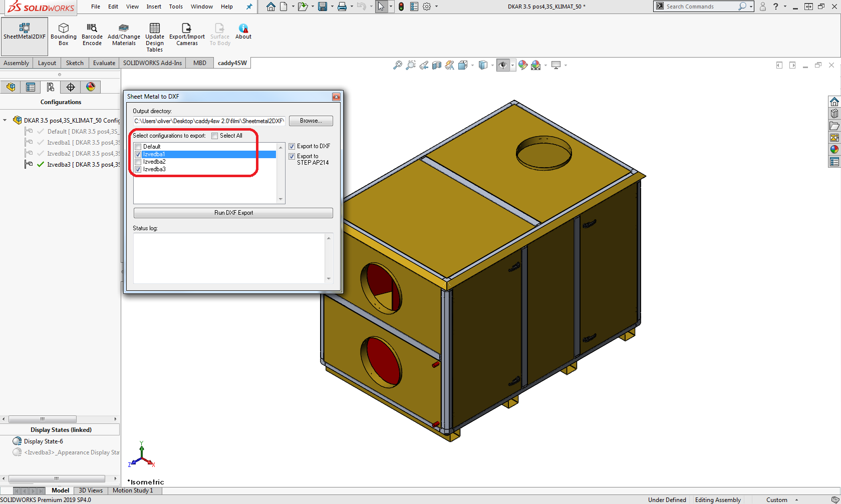Check the Izvedba2 configuration checkbox
Screen dimensions: 841x504
(x=138, y=162)
